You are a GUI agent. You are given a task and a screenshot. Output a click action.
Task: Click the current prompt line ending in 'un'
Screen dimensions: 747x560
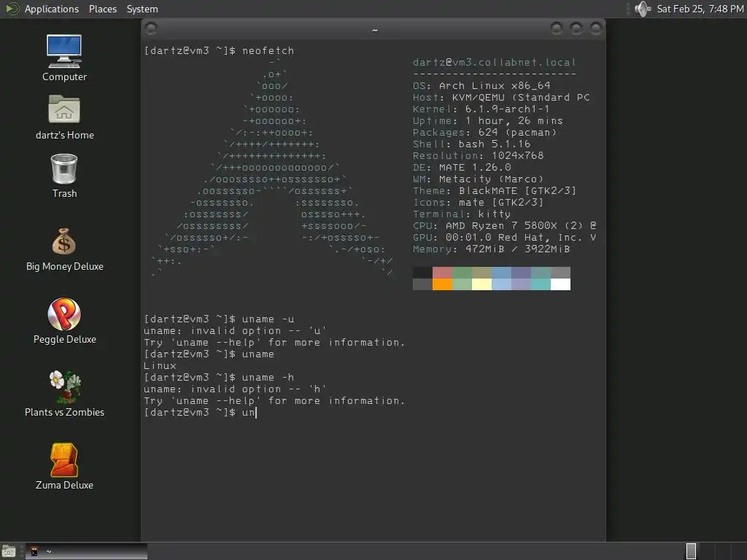coord(200,413)
